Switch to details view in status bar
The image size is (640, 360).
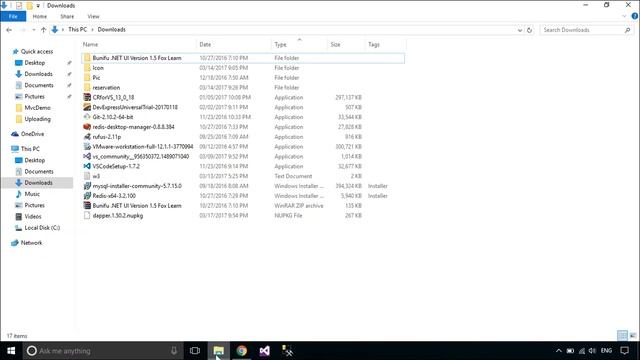coord(622,336)
